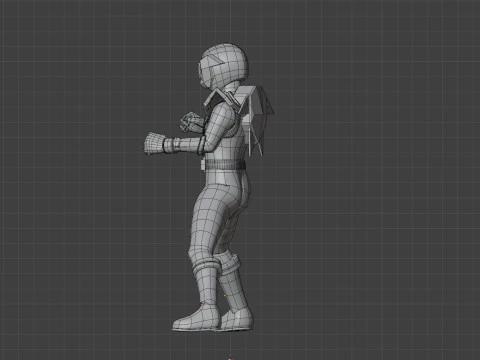Select the character's helmet in the viewport
480x360 pixels.
[223, 66]
